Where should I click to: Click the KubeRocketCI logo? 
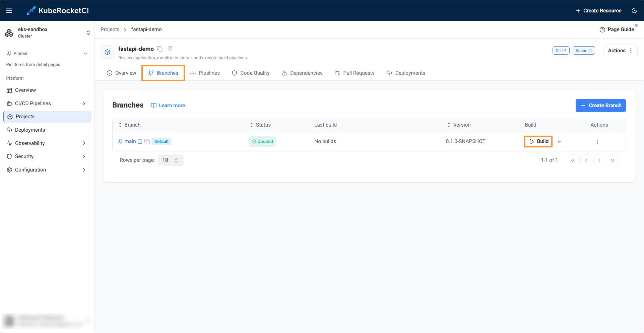pyautogui.click(x=58, y=11)
